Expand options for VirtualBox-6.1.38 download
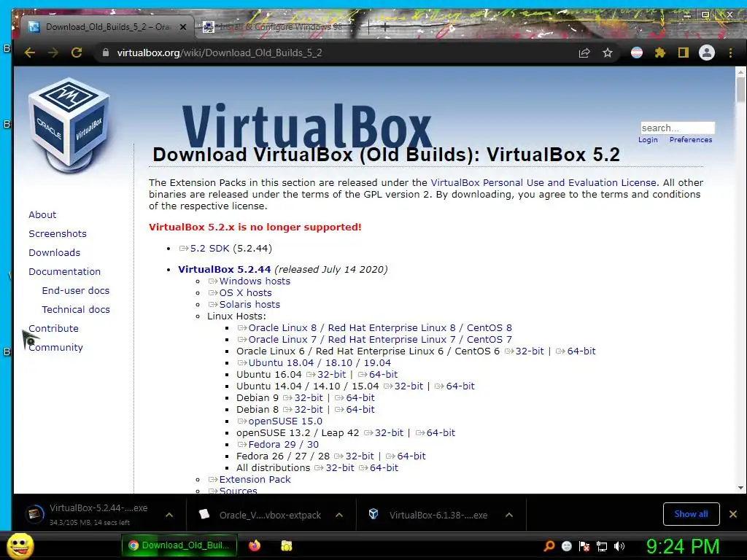747x560 pixels. click(508, 515)
